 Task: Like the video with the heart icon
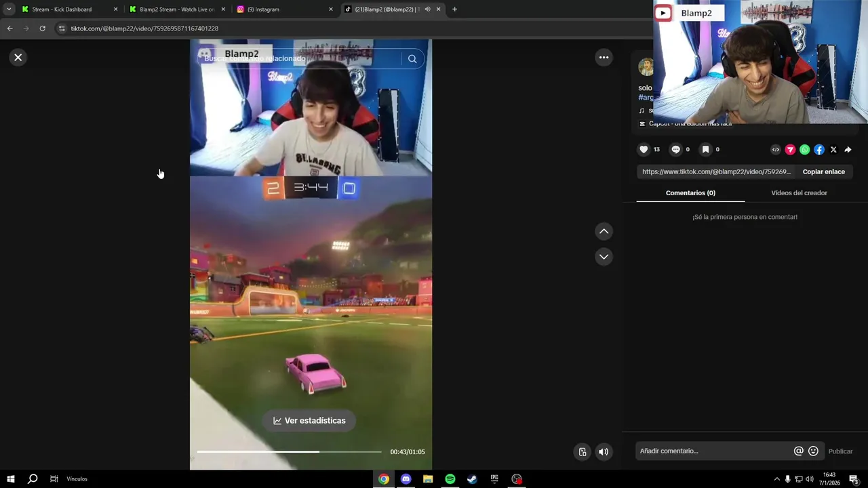tap(644, 150)
